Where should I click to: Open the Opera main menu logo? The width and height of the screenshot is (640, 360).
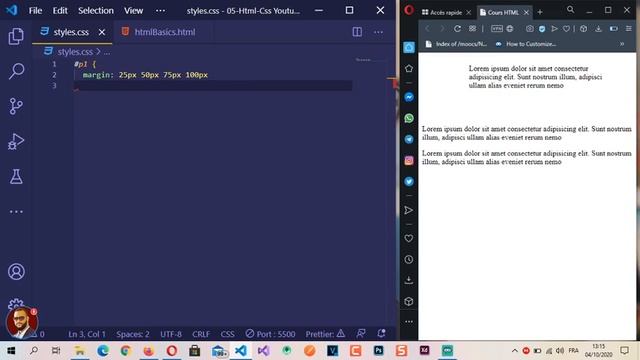409,10
